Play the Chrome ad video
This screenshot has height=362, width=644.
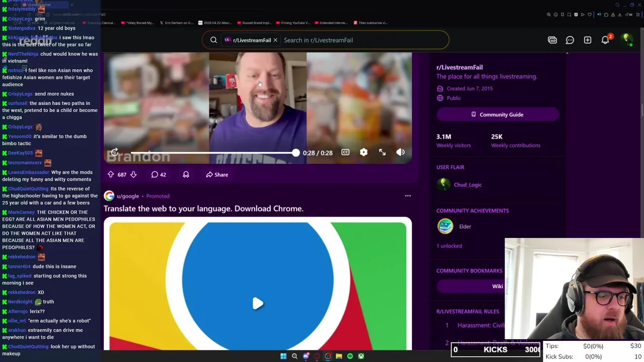258,303
